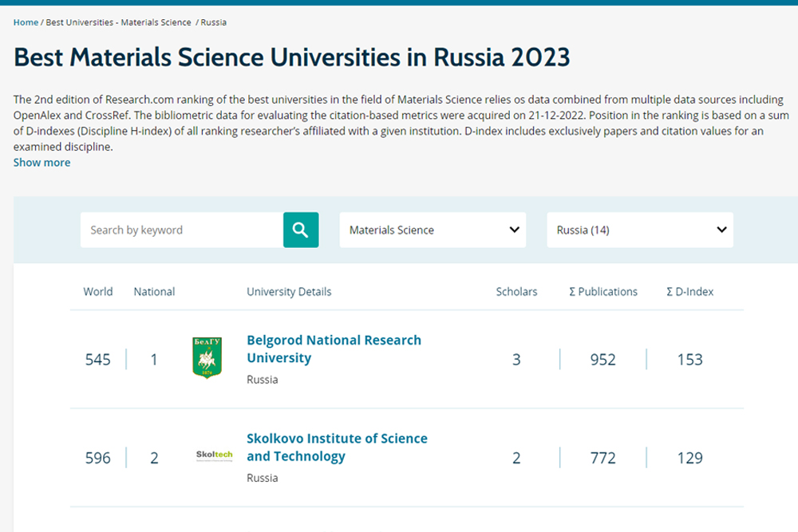This screenshot has width=798, height=532.
Task: Click Belgorod National Research University logo
Action: point(207,358)
